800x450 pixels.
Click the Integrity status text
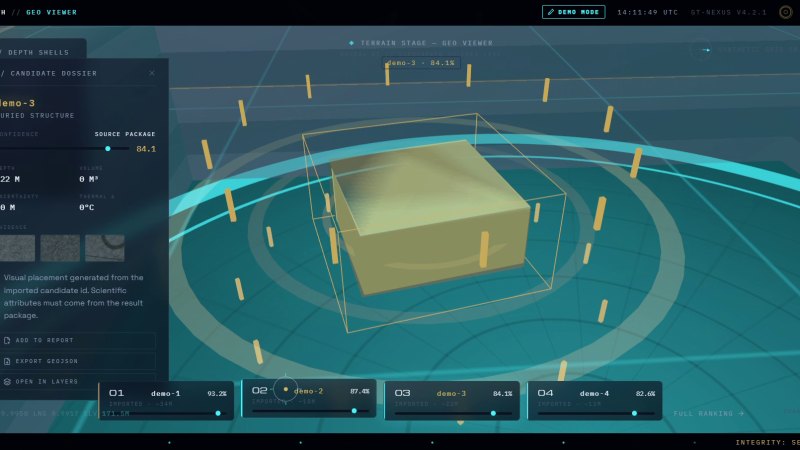coord(767,442)
